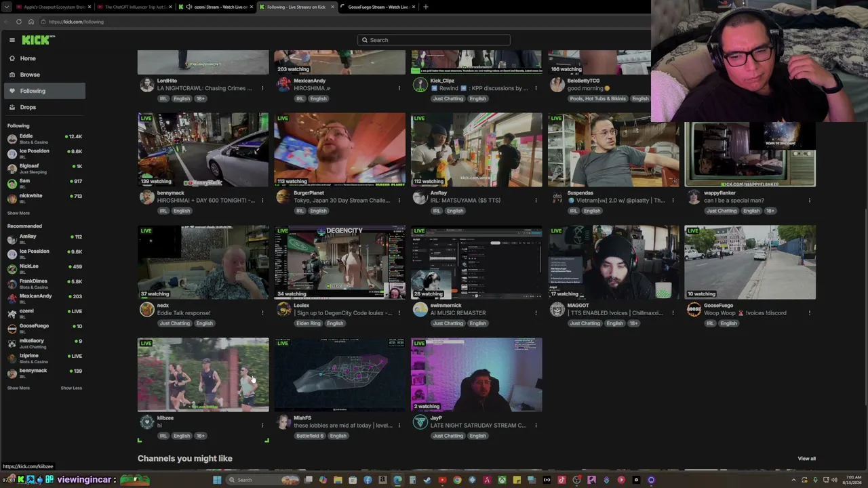Open the three-dot menu for MiahFS's stream
868x488 pixels.
coord(399,425)
